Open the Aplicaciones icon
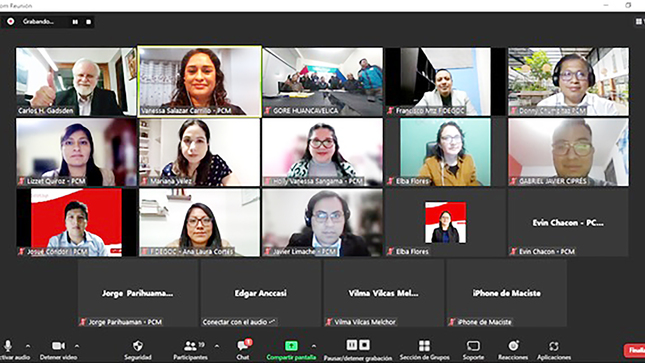 [x=554, y=346]
